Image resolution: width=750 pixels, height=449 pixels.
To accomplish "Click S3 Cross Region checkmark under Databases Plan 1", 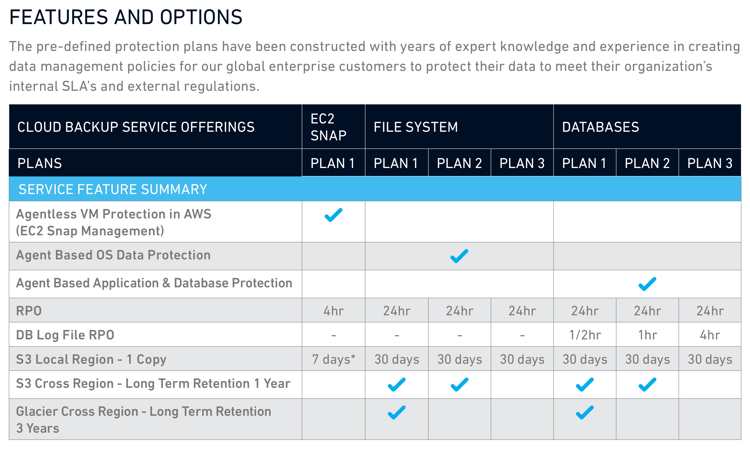I will coord(585,384).
